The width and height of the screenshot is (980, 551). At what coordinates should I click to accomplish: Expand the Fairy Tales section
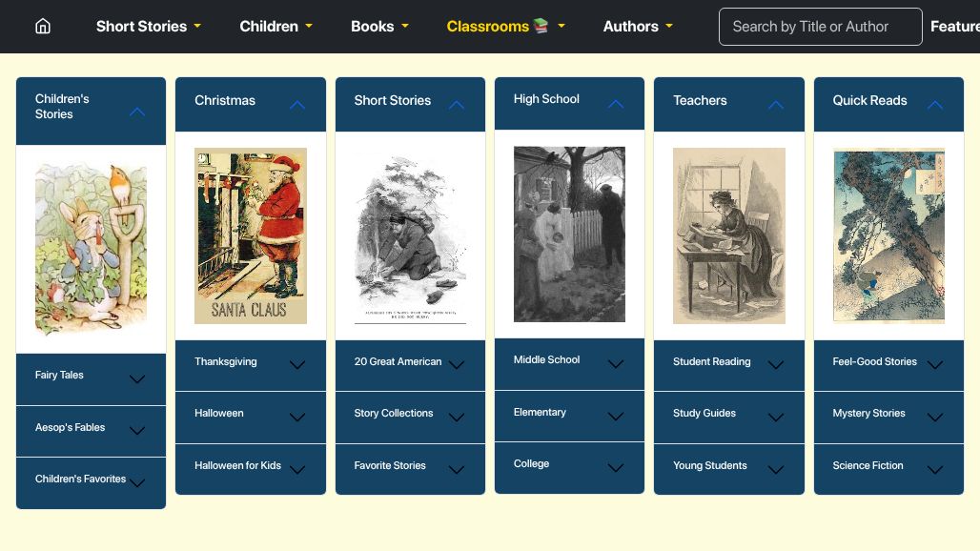(x=137, y=378)
